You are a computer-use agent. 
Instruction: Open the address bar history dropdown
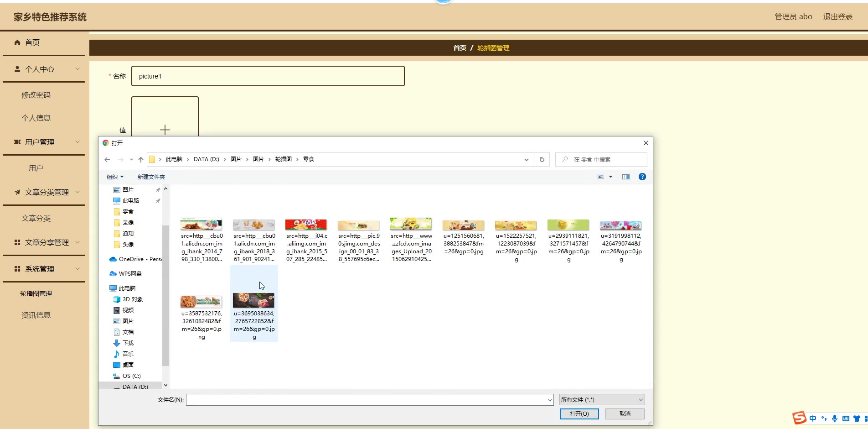(527, 159)
